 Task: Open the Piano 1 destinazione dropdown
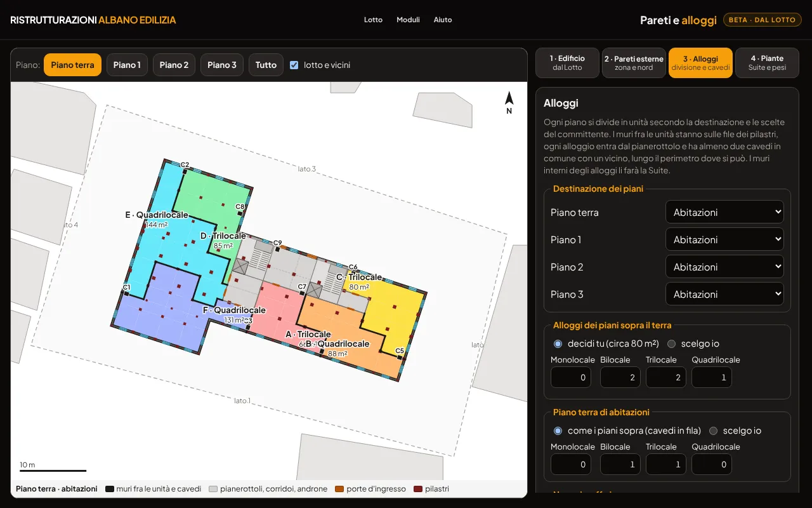(x=724, y=239)
